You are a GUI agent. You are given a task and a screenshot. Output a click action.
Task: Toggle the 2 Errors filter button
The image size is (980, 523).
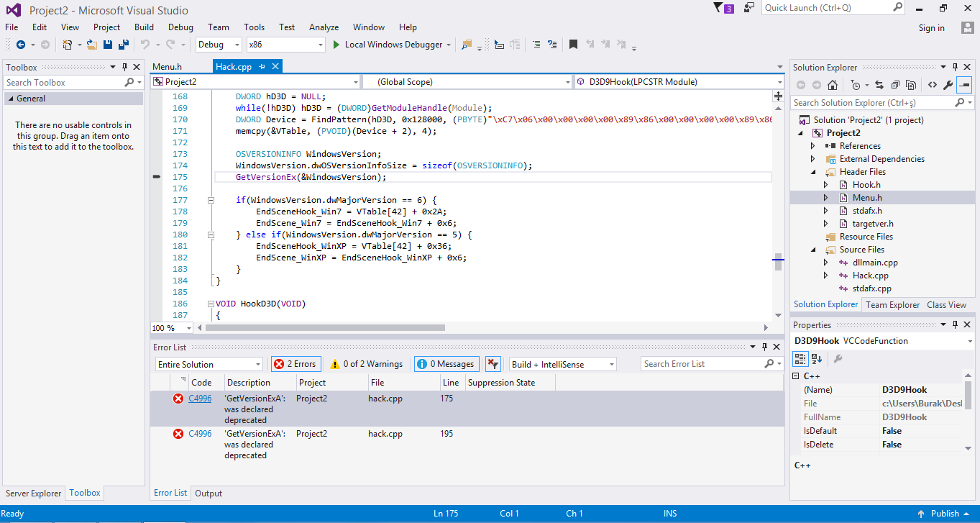pos(295,364)
